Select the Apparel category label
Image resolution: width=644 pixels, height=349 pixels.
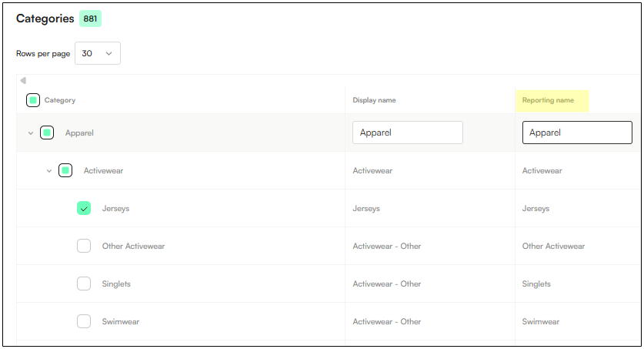[79, 133]
